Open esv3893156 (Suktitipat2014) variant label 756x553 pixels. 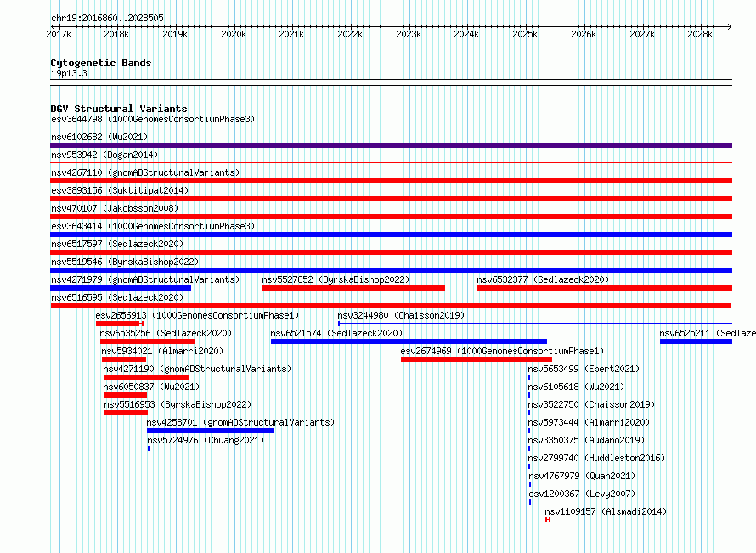click(x=120, y=190)
